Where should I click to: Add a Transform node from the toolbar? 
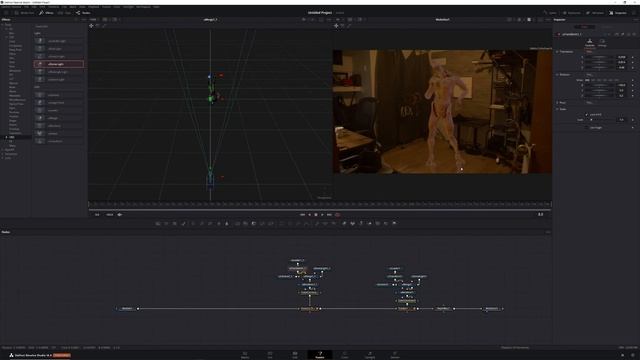271,223
